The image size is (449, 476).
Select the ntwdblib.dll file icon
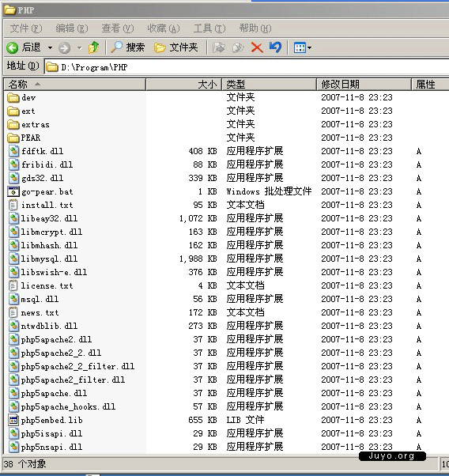click(13, 326)
